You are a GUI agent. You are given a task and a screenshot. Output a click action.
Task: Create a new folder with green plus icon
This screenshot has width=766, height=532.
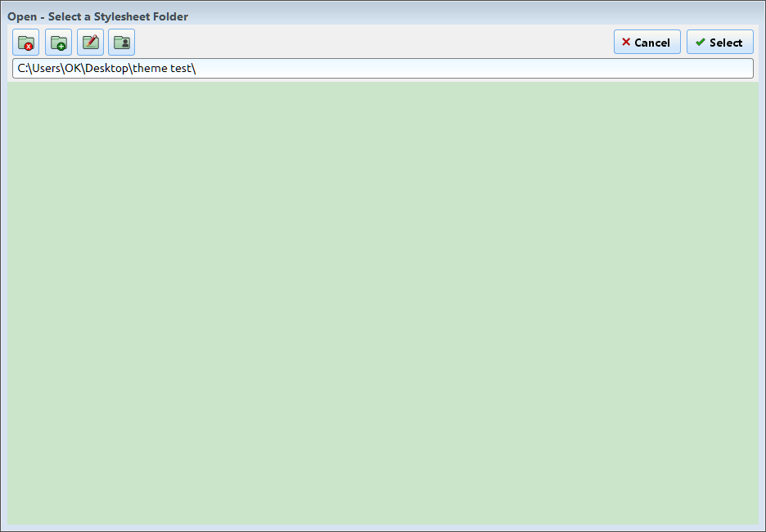tap(58, 43)
